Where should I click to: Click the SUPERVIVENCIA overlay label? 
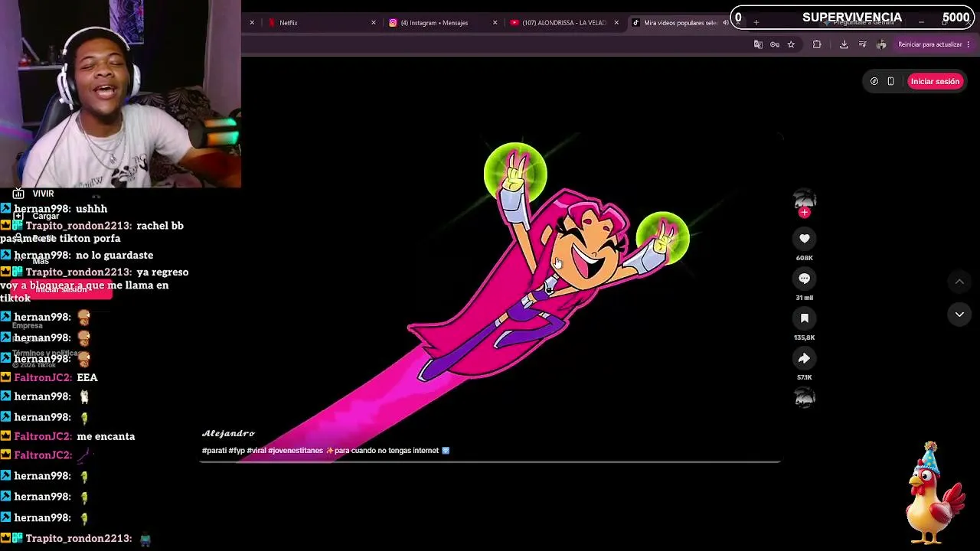(x=852, y=18)
